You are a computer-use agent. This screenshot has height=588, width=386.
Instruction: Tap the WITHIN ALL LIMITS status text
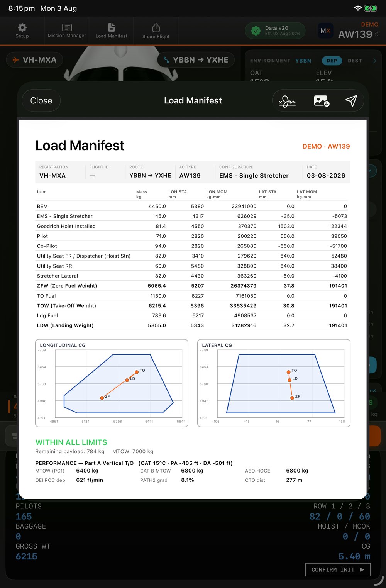tap(71, 442)
